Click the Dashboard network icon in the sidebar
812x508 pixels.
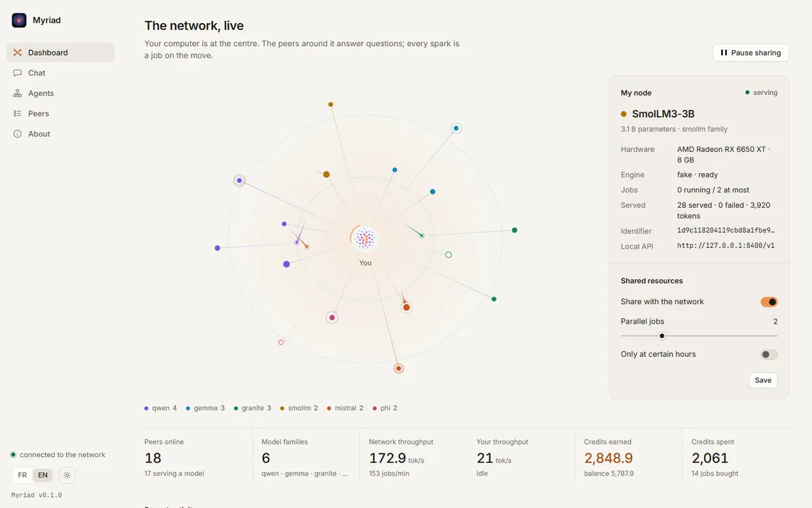(x=18, y=52)
